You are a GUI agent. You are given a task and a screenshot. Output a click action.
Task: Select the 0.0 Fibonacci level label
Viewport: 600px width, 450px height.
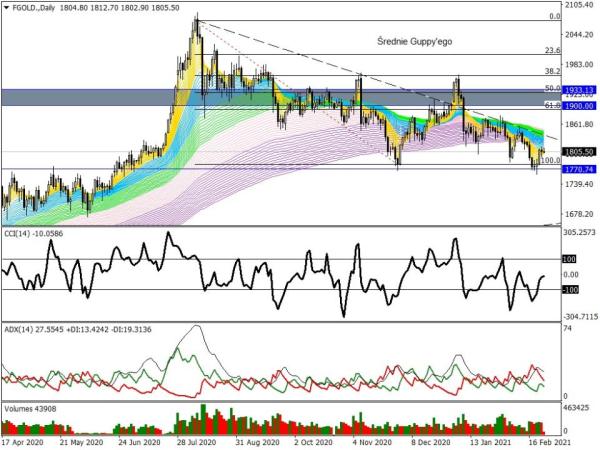553,16
